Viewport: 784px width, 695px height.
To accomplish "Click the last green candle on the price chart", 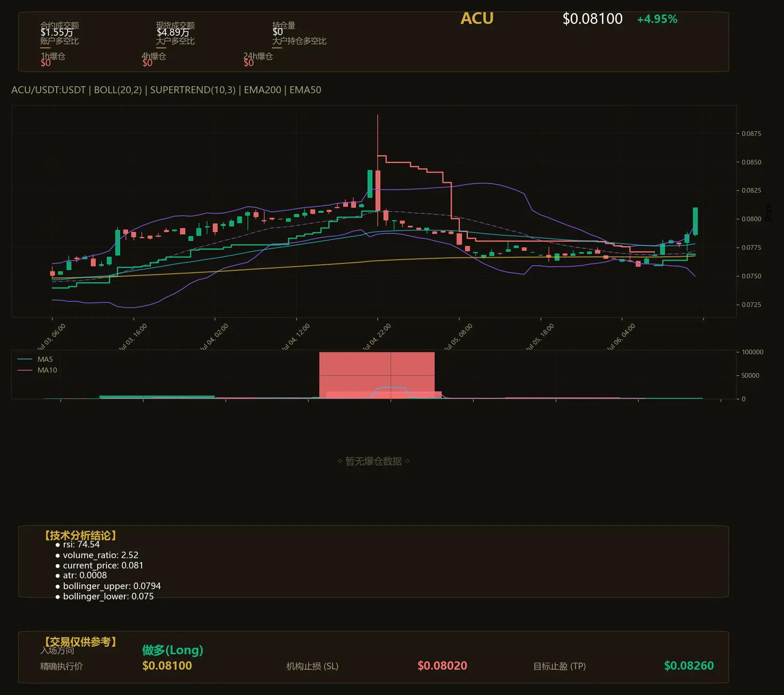I will pos(695,221).
